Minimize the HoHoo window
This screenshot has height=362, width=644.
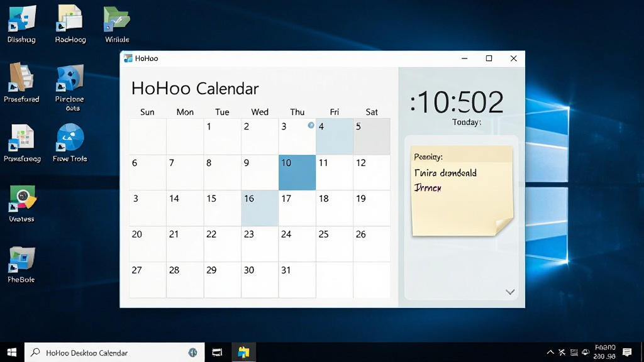pyautogui.click(x=465, y=58)
